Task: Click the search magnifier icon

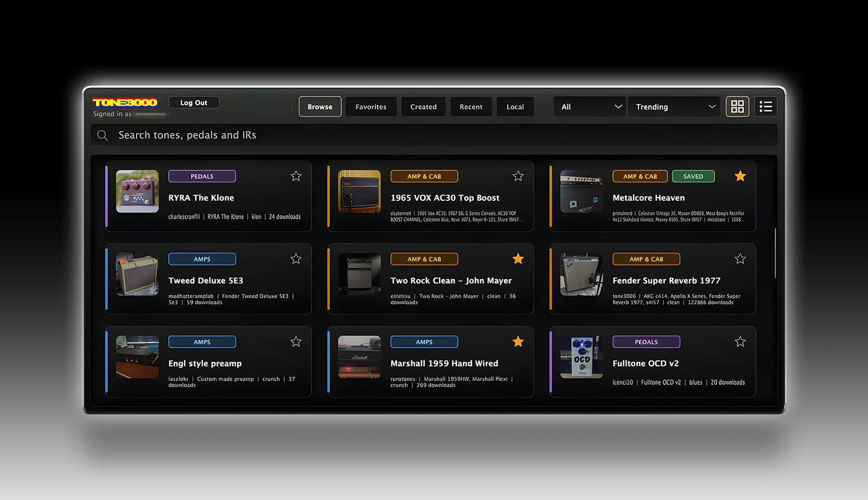Action: [x=103, y=135]
